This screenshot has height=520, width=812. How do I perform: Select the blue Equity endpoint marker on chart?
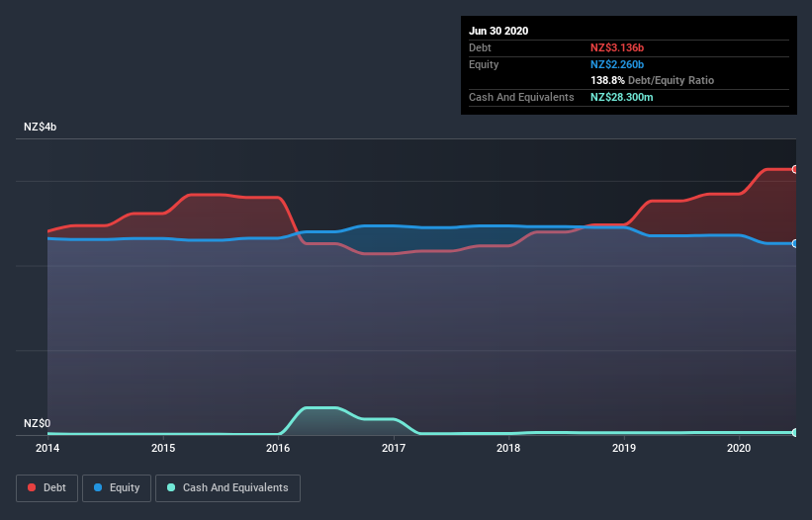[795, 244]
